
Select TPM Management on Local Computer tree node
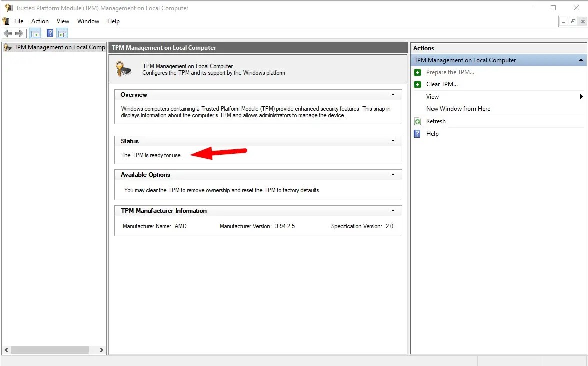[59, 47]
